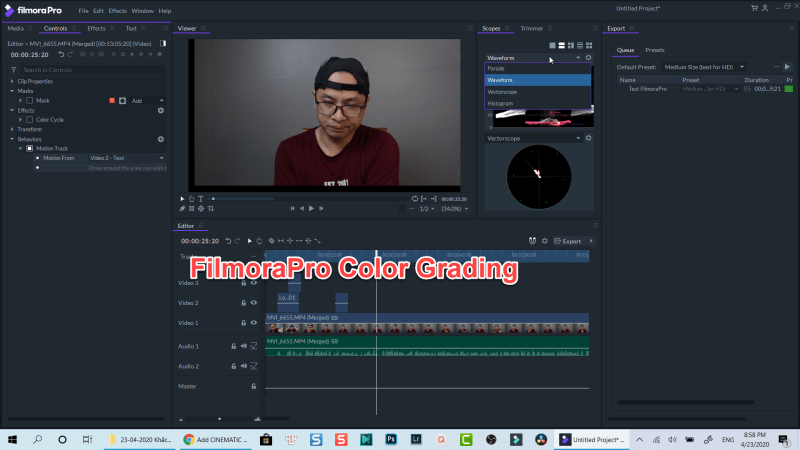
Task: Select the Text tool in the Viewer
Action: click(x=201, y=199)
